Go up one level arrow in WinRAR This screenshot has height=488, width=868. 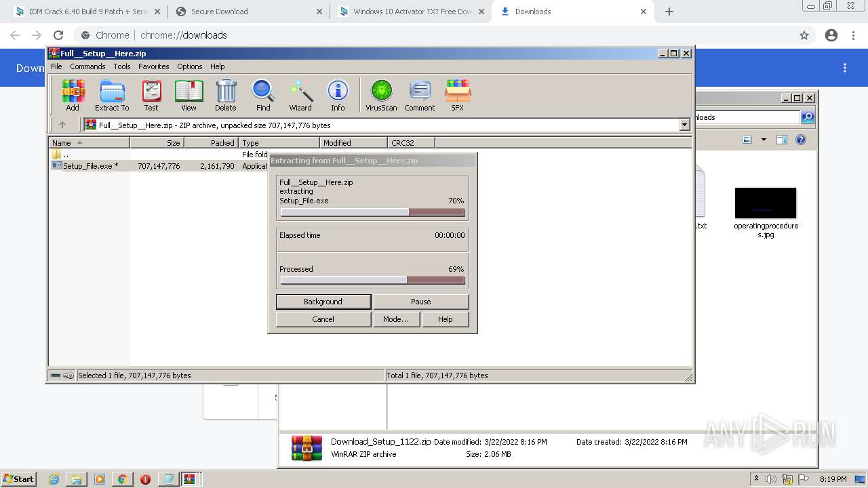pyautogui.click(x=62, y=125)
